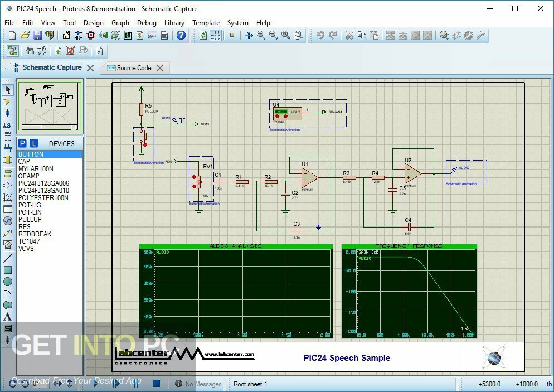554x392 pixels.
Task: Select the Graph Mode tool in sidebar
Action: 8,197
